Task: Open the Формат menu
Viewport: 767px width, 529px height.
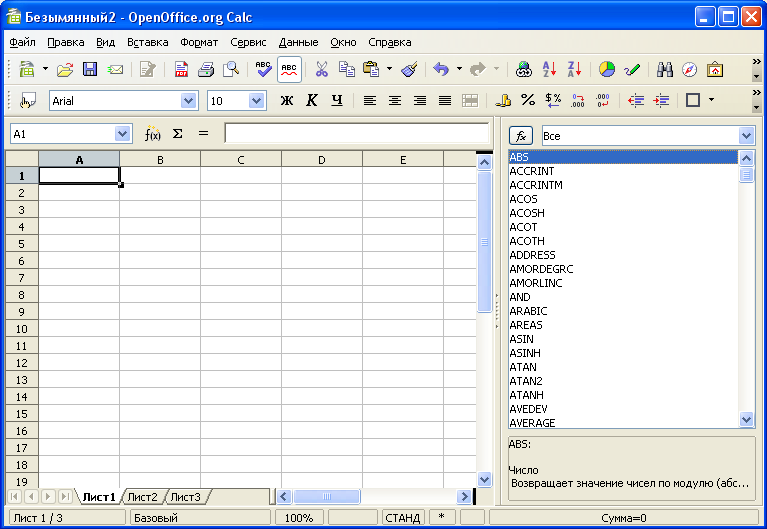Action: pyautogui.click(x=199, y=43)
